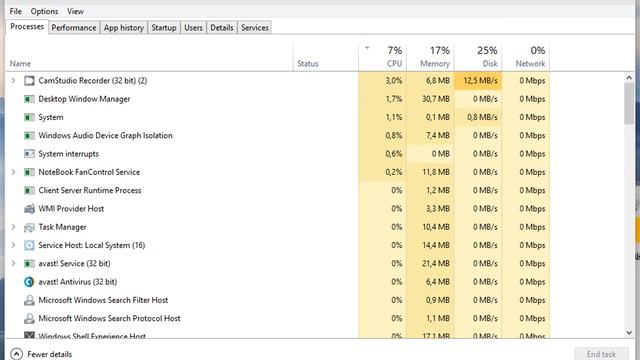This screenshot has height=360, width=640.
Task: Click the vertical scrollbar thumb
Action: 629,104
